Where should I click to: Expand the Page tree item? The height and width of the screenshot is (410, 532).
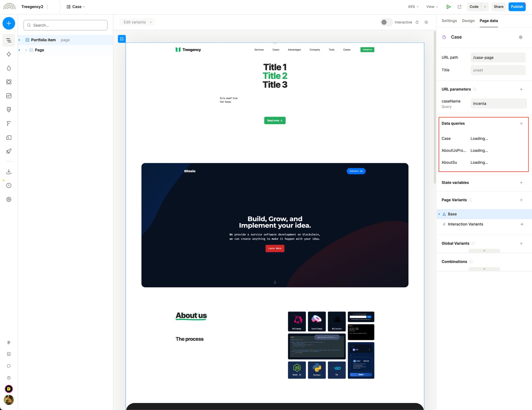26,50
